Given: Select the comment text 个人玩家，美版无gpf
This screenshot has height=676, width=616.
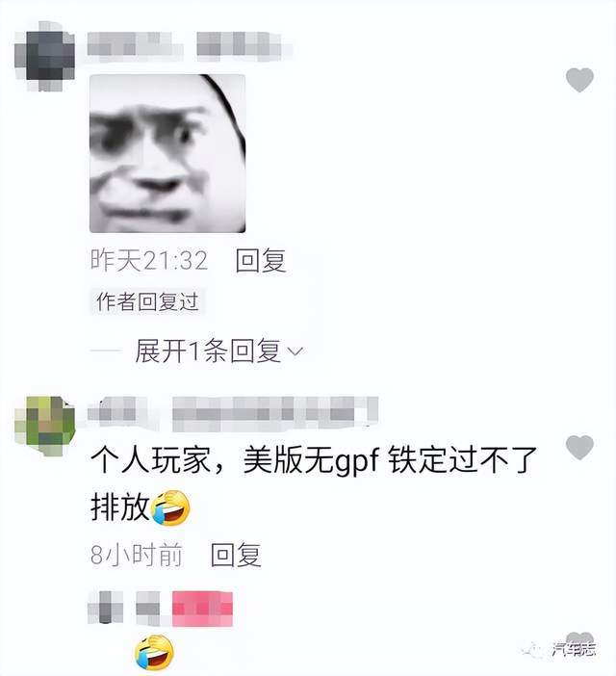Looking at the screenshot, I should 235,461.
